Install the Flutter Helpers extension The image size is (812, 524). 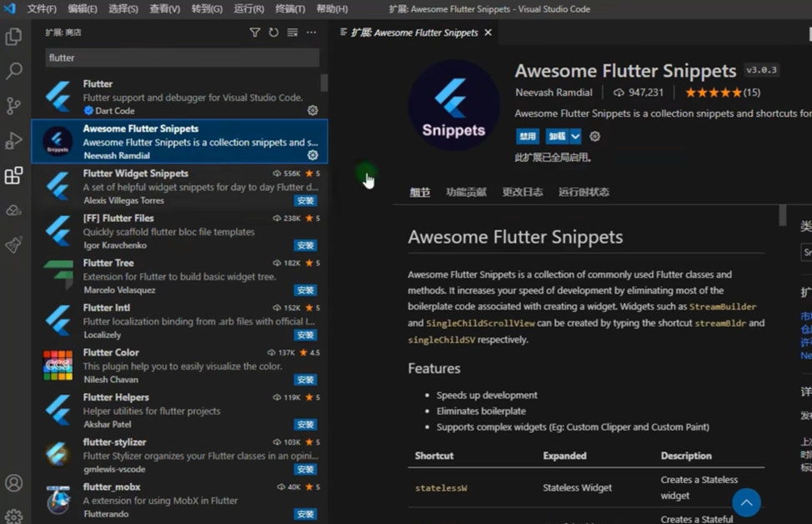(x=305, y=425)
